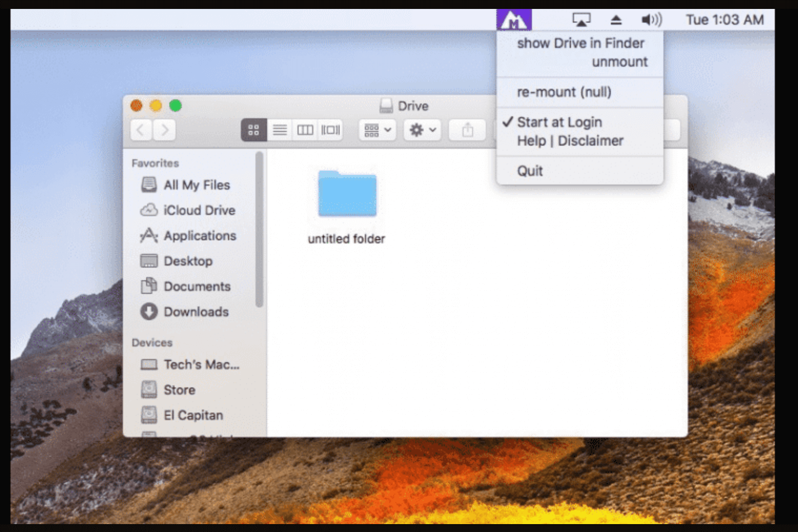Switch to list view
The width and height of the screenshot is (798, 532).
pyautogui.click(x=280, y=129)
